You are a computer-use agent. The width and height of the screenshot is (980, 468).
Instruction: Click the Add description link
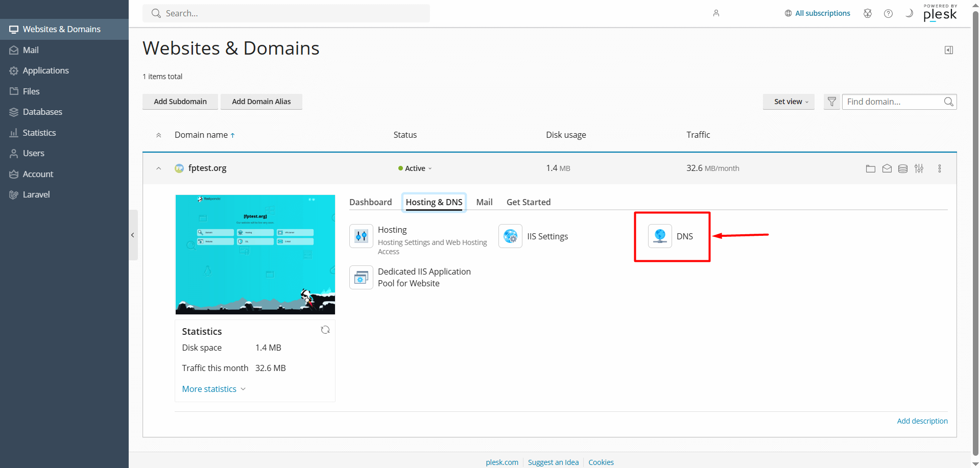(x=922, y=421)
